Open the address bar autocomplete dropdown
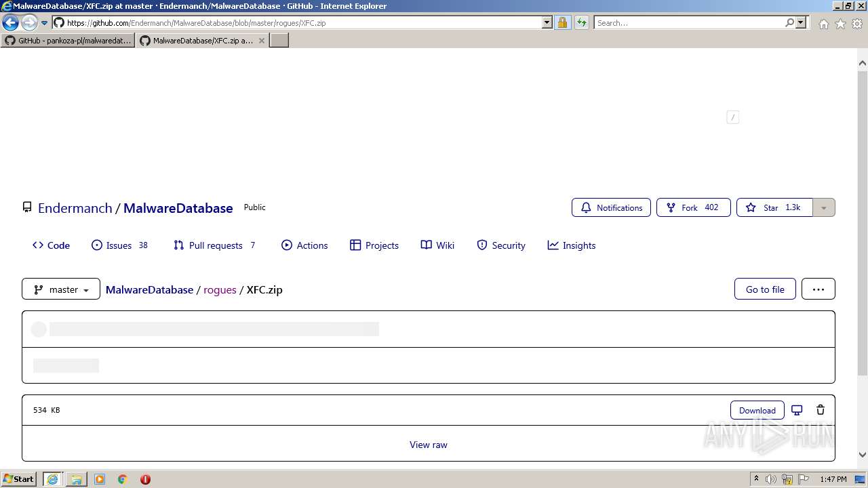Screen dimensions: 868x488 [x=547, y=23]
